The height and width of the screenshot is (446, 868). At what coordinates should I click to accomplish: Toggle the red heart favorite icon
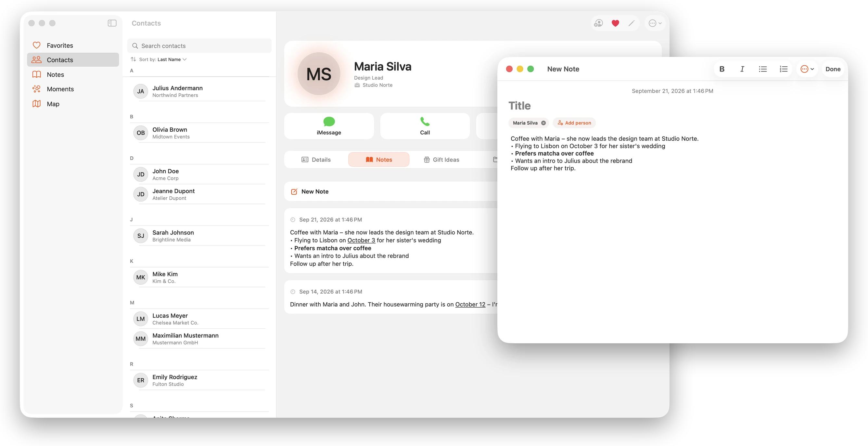coord(615,23)
